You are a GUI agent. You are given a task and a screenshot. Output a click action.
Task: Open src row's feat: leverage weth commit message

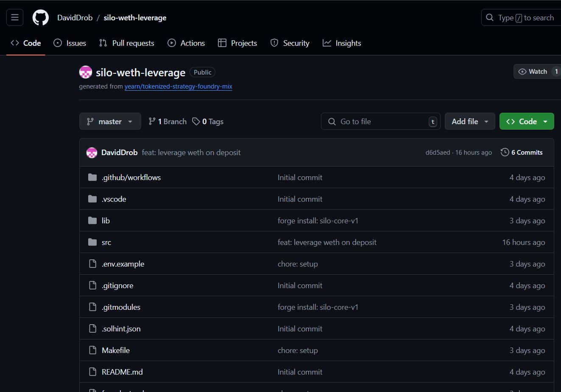click(x=327, y=242)
